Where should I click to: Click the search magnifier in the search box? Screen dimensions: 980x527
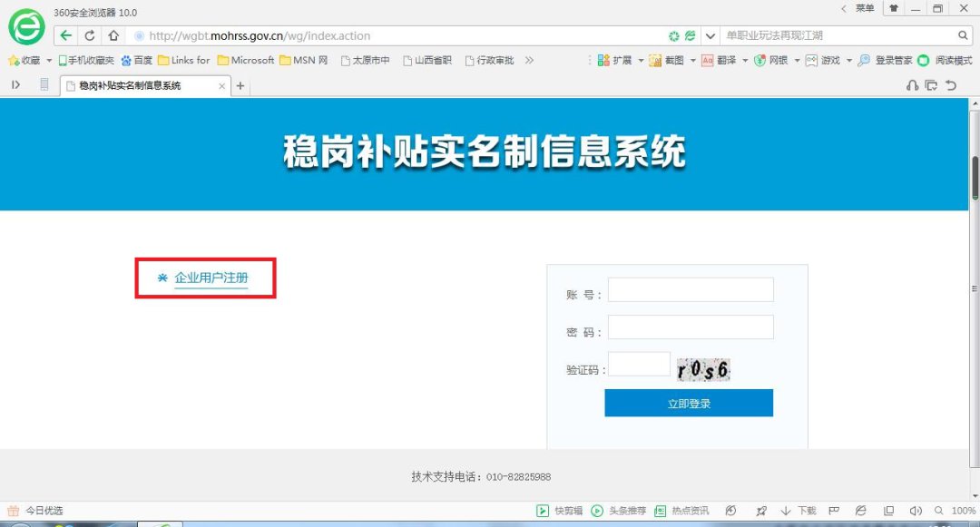963,35
